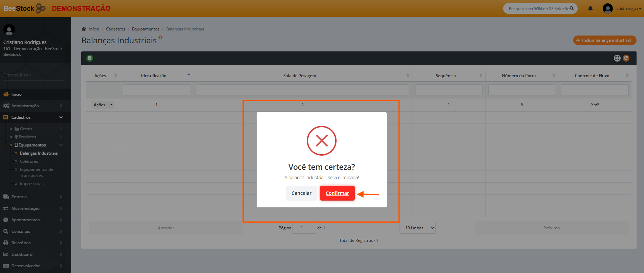Click the green Excel export icon
Screen dimensions: 644x273
[x=90, y=58]
